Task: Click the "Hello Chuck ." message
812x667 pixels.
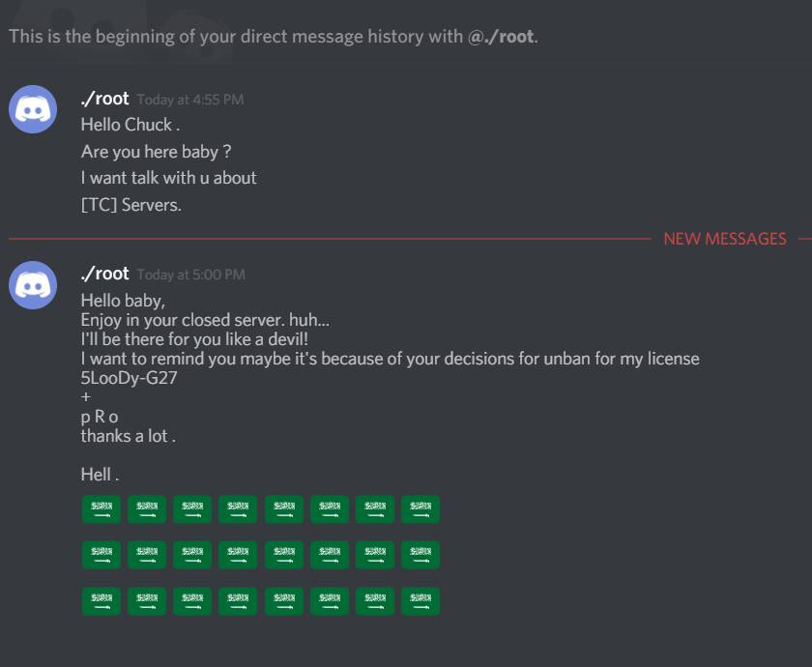Action: point(130,125)
